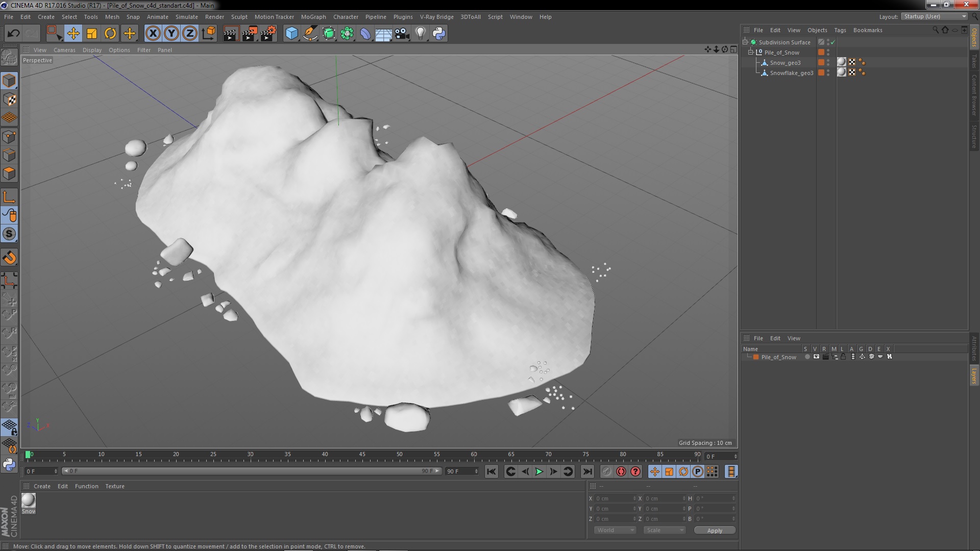Toggle Pile_of_Snow layer lock
The image size is (980, 551).
[844, 357]
